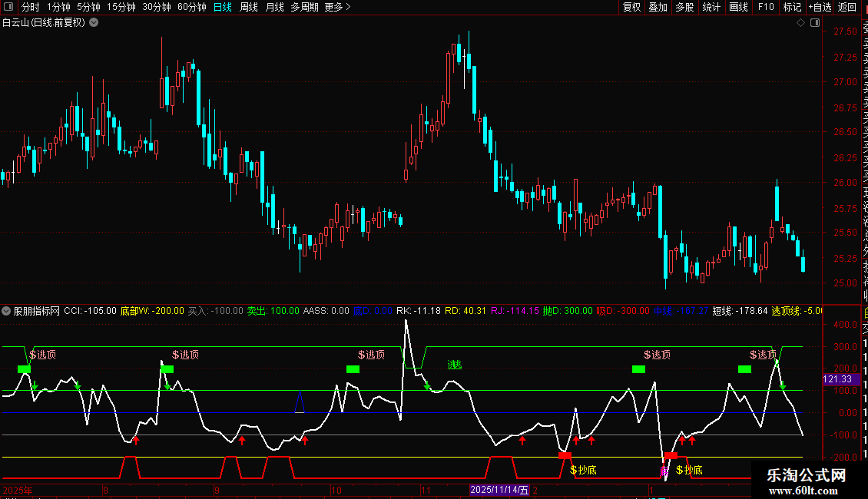Switch to the 周线 weekly chart

[x=249, y=7]
